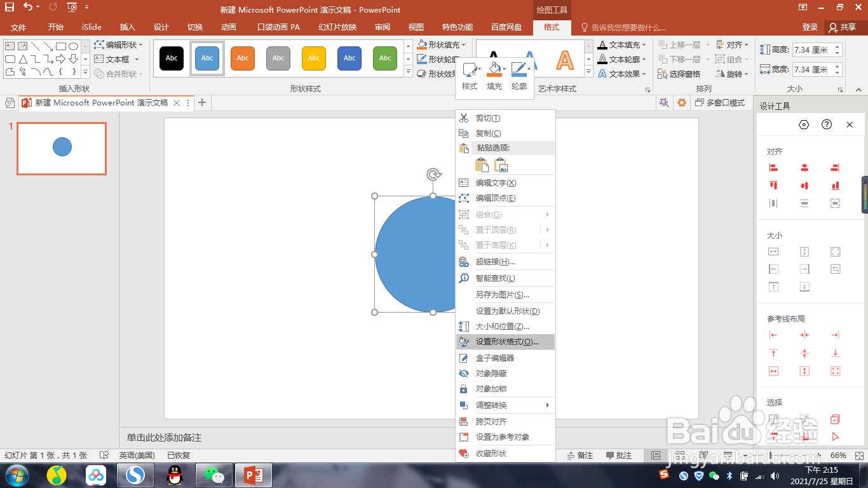Screen dimensions: 868x488
Task: Open QQ penguin taskbar icon
Action: tap(175, 475)
